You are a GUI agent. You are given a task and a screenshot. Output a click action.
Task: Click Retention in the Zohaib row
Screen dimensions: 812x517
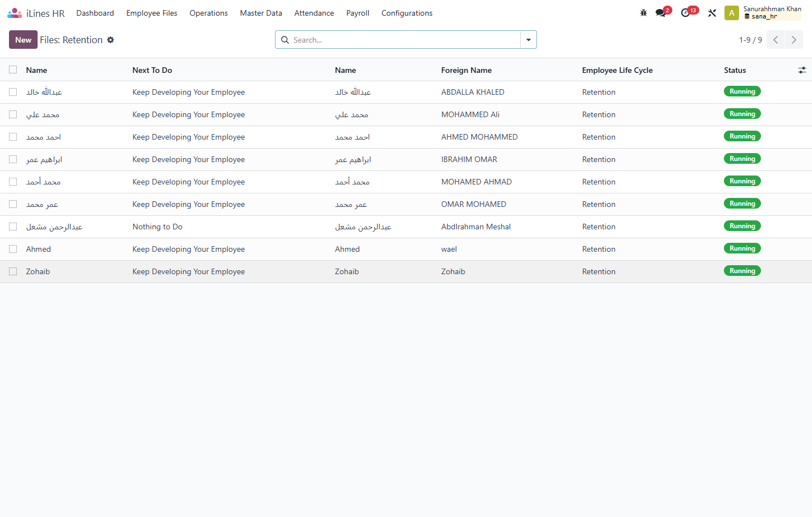click(x=599, y=271)
